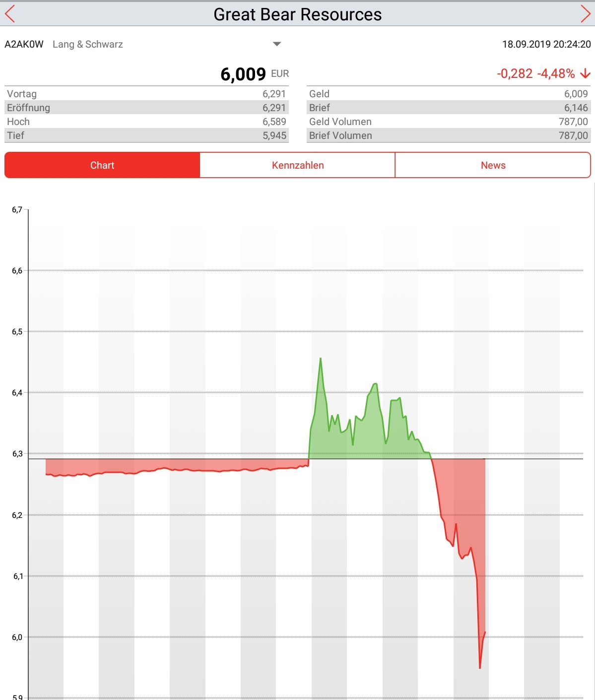
Task: Click the Brief row label
Action: 319,108
